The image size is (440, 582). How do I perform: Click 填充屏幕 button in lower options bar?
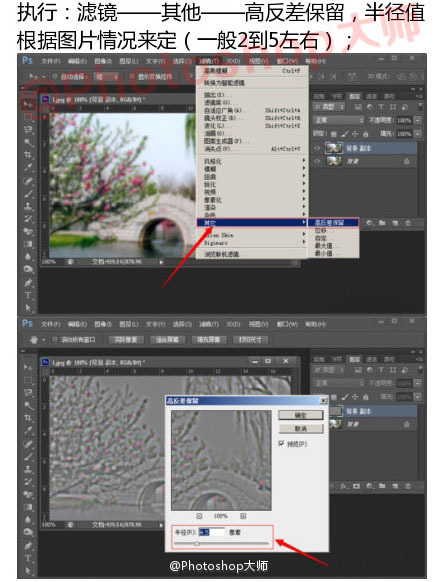click(x=208, y=340)
